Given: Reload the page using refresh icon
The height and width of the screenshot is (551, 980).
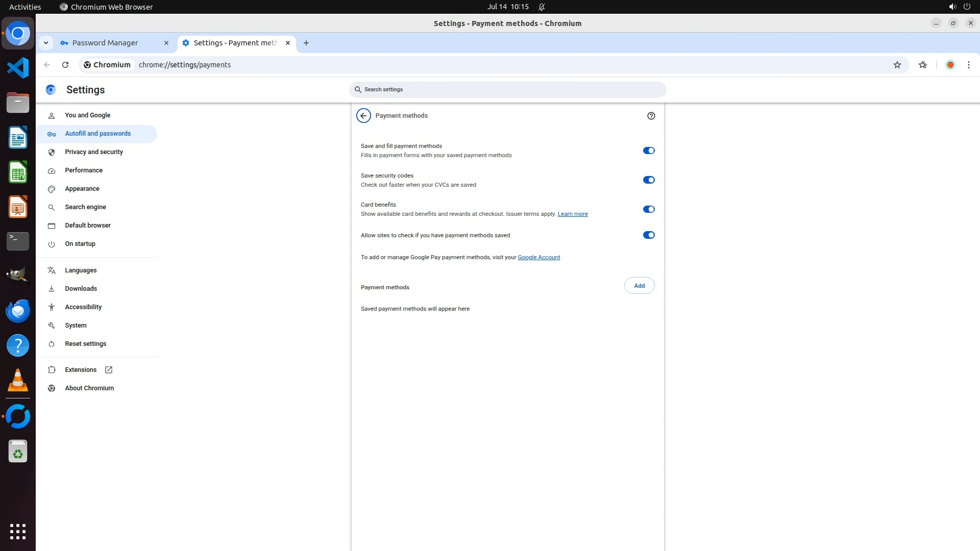Looking at the screenshot, I should pyautogui.click(x=65, y=65).
